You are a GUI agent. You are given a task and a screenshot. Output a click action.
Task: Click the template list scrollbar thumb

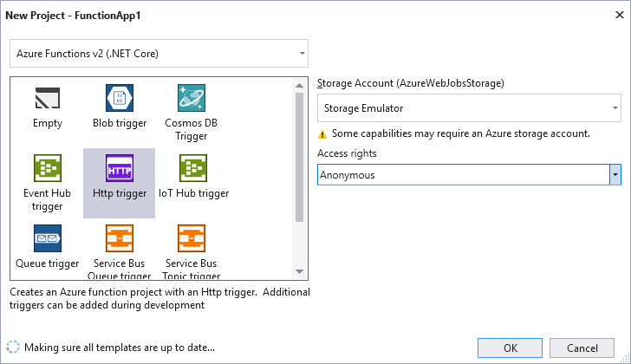click(300, 156)
